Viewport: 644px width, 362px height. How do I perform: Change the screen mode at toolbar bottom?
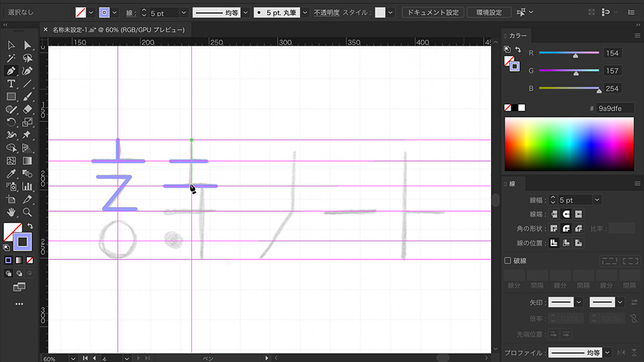(x=19, y=287)
